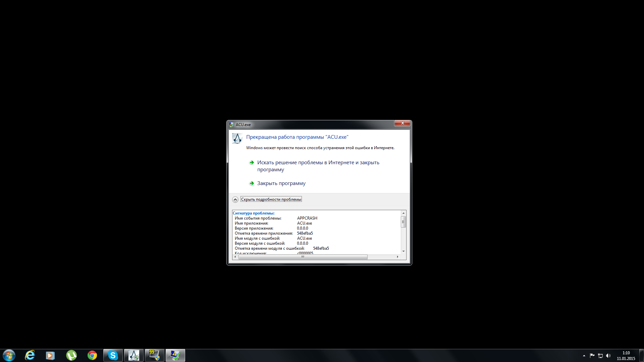Open the clock and date in tray

(x=626, y=356)
